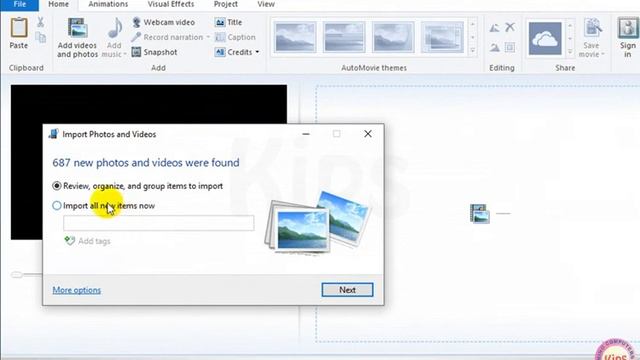The height and width of the screenshot is (360, 640).
Task: Click the Save movie icon
Action: pyautogui.click(x=592, y=28)
